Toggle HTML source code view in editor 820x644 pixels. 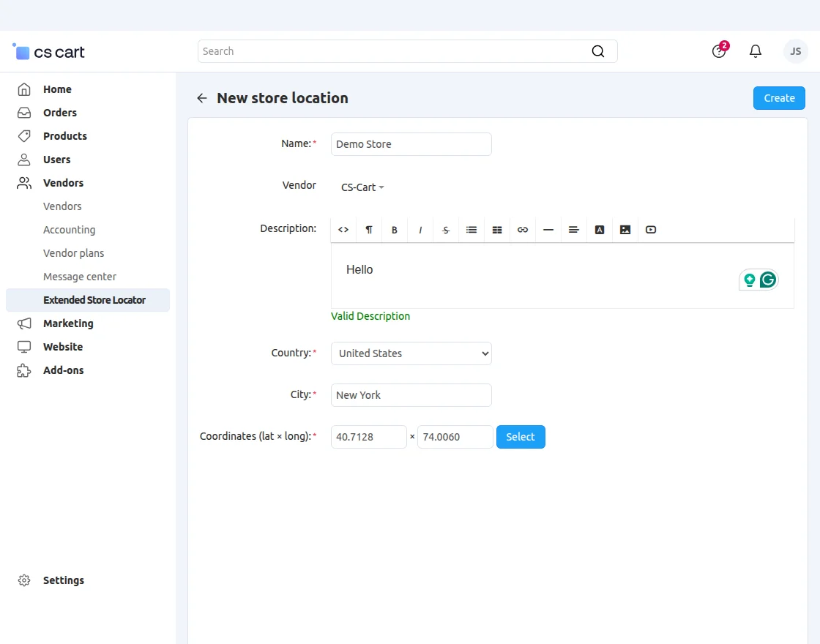point(343,230)
